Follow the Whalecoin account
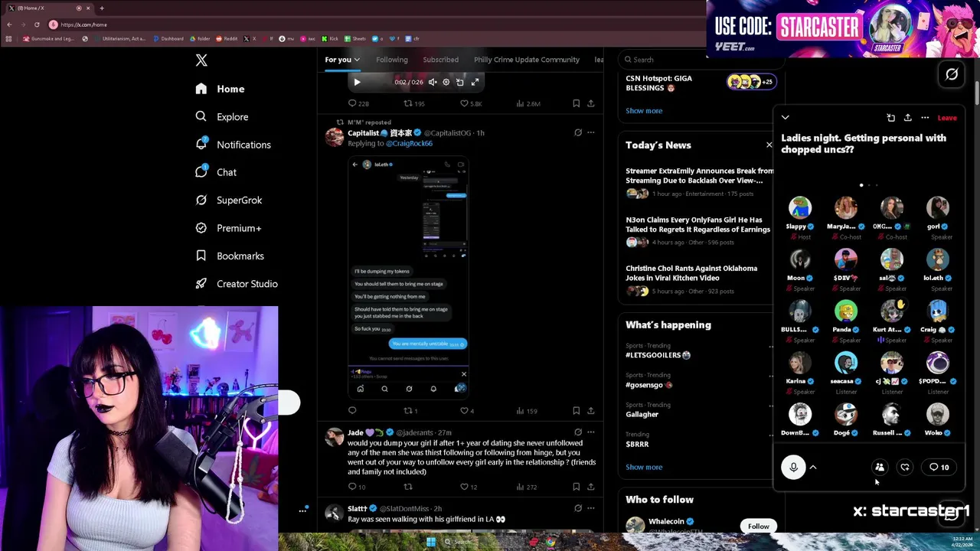 tap(758, 527)
